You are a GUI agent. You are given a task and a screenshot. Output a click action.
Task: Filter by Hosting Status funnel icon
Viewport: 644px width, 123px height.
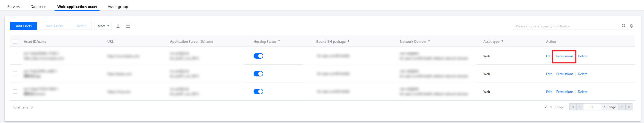[x=279, y=41]
